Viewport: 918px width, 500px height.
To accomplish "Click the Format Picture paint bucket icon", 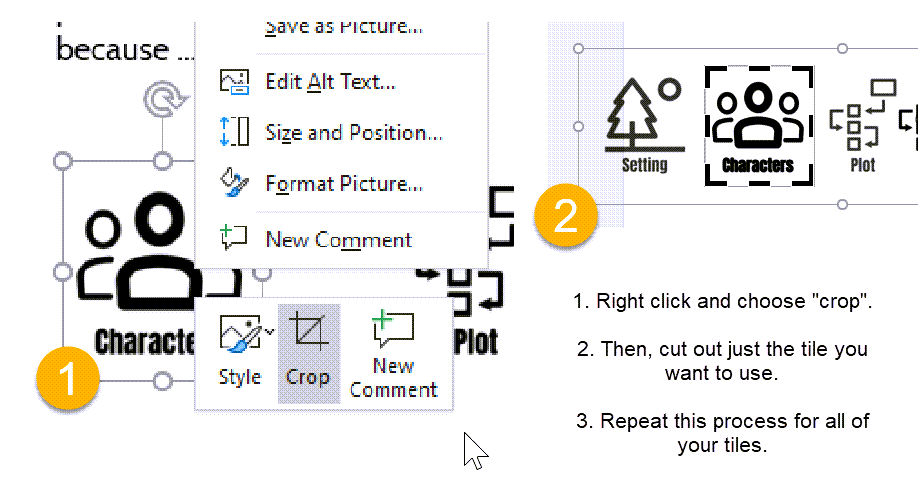I will 234,183.
